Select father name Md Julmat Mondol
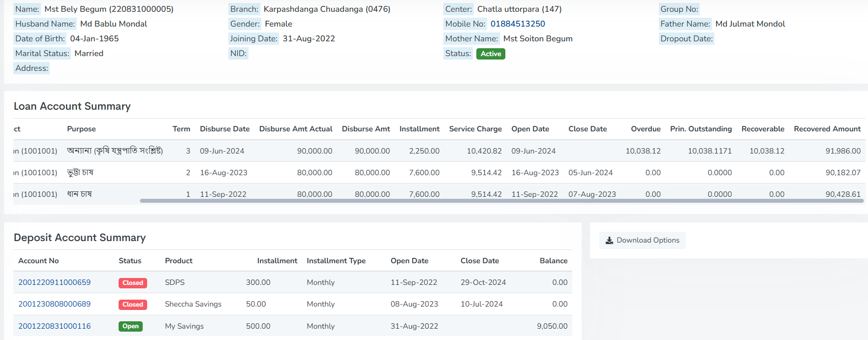 point(750,24)
